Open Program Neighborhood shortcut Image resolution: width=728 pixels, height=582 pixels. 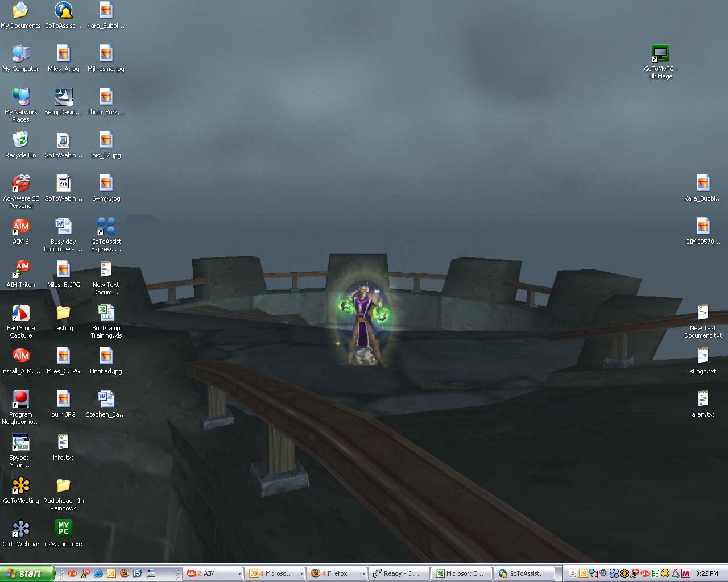[x=20, y=408]
